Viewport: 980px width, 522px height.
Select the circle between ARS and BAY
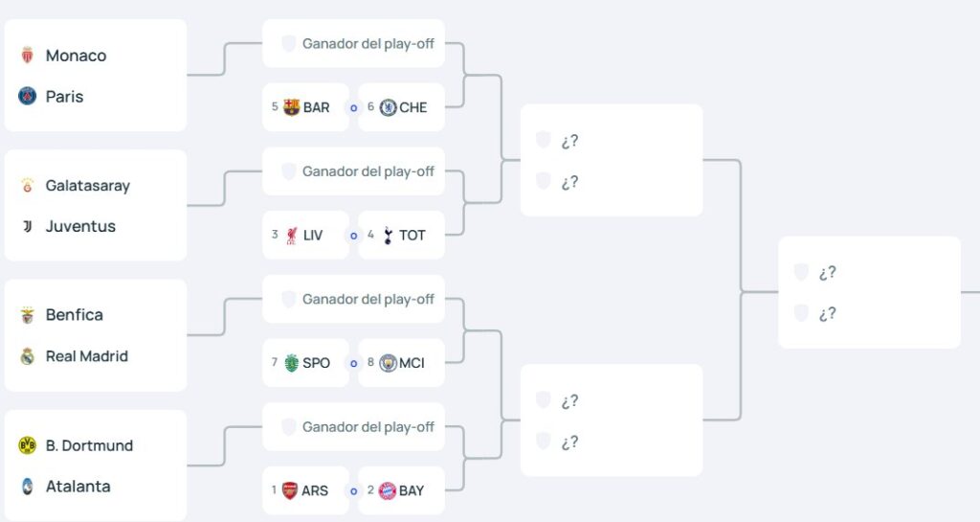click(x=353, y=491)
